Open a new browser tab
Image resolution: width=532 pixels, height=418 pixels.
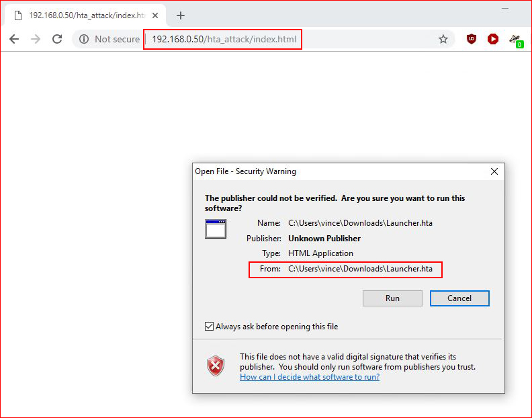tap(181, 15)
